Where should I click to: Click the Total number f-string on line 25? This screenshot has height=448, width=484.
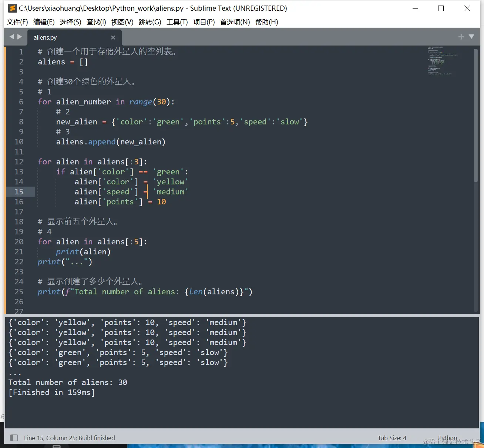159,292
